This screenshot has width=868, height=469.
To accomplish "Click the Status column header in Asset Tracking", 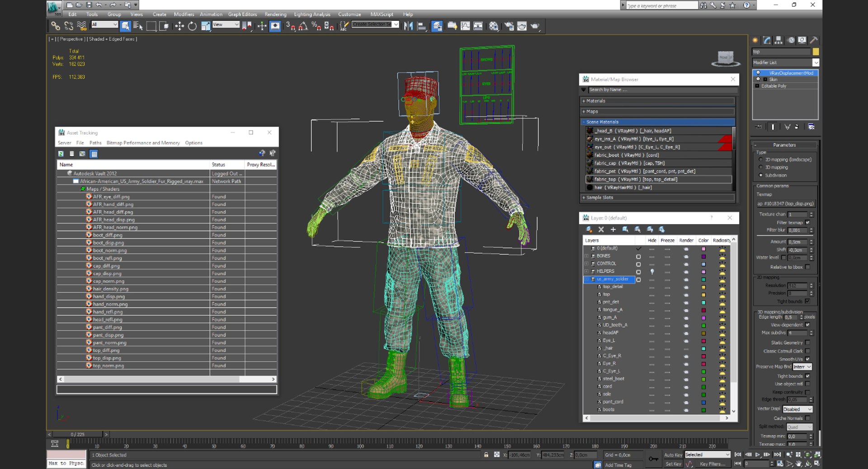I will pos(227,165).
